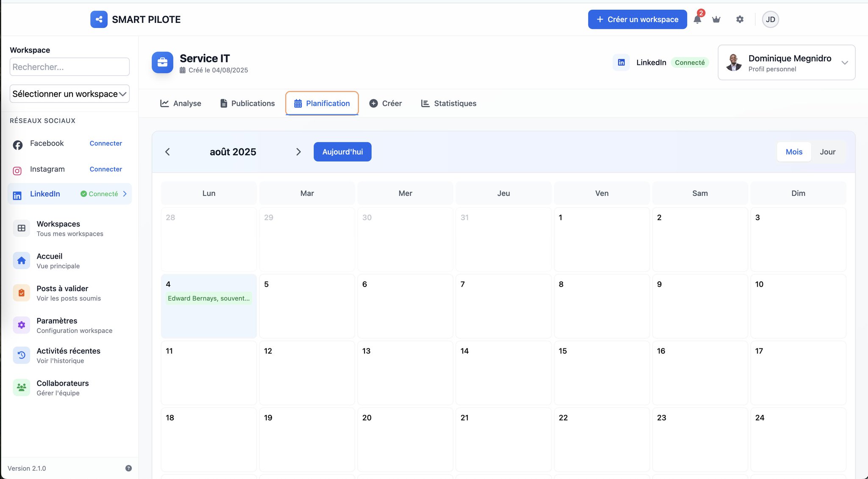Image resolution: width=868 pixels, height=479 pixels.
Task: Click the Version 2.1.0 label
Action: pos(27,468)
